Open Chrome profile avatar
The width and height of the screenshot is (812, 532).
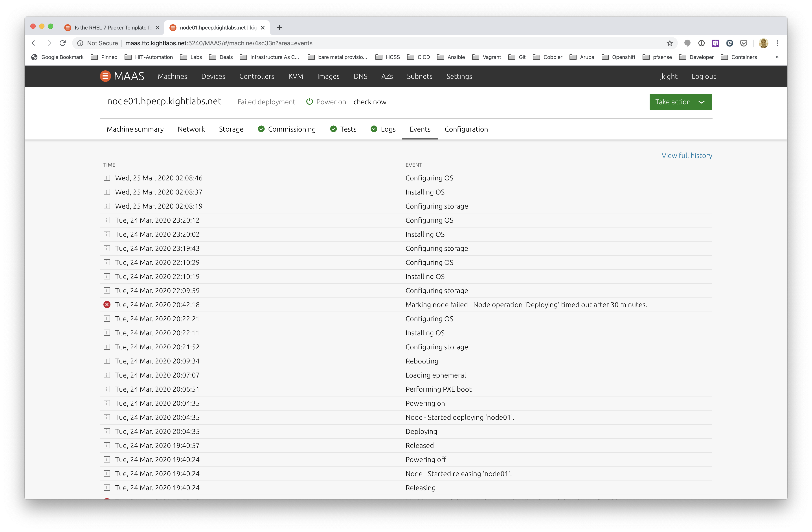[x=763, y=43]
